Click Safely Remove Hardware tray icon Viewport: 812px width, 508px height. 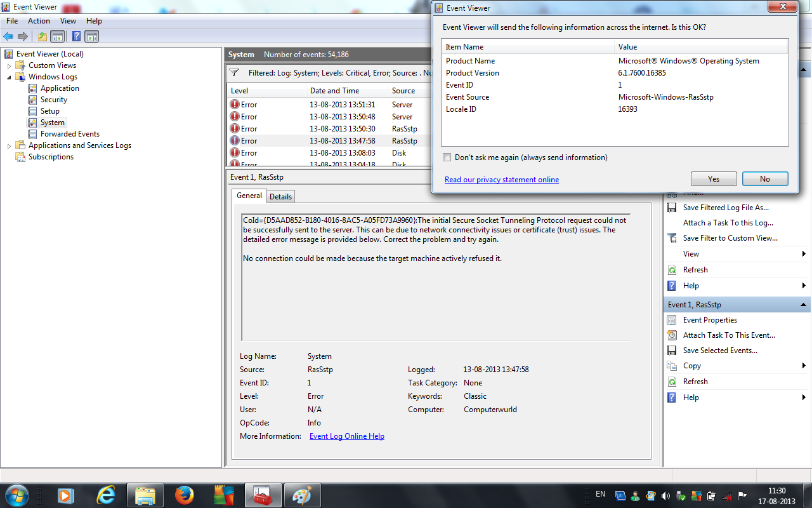681,496
